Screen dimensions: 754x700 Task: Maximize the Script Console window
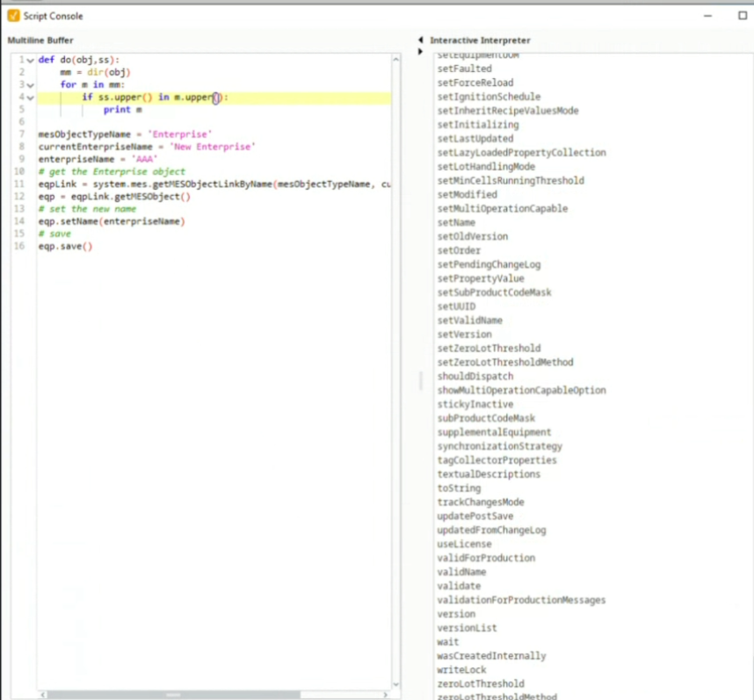743,16
